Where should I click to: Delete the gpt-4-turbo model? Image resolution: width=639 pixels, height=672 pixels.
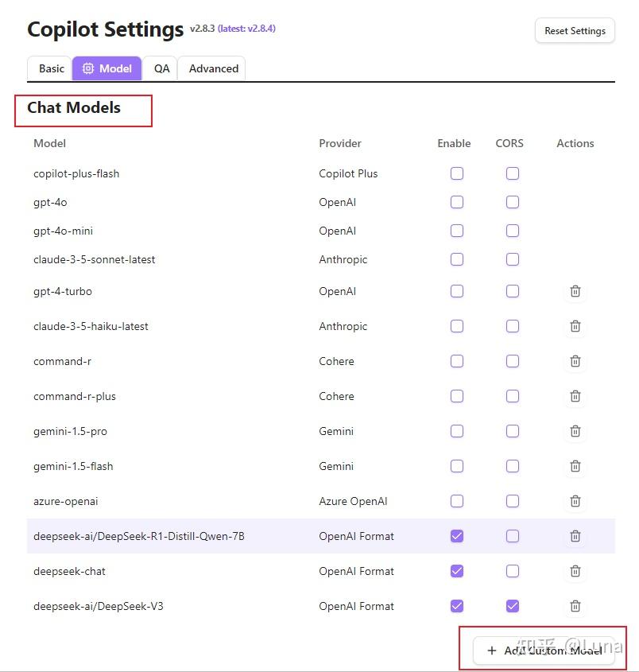pos(575,291)
